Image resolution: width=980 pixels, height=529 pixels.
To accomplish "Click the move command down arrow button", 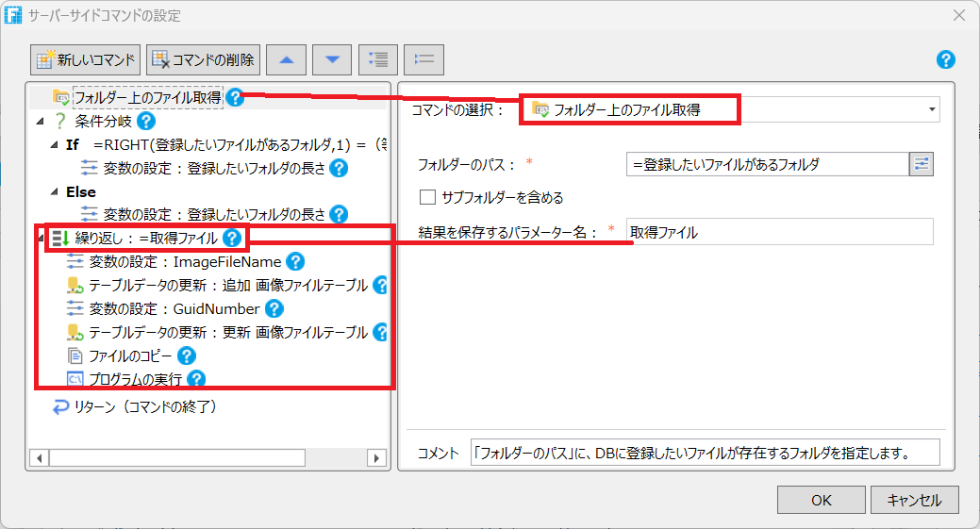I will (332, 59).
